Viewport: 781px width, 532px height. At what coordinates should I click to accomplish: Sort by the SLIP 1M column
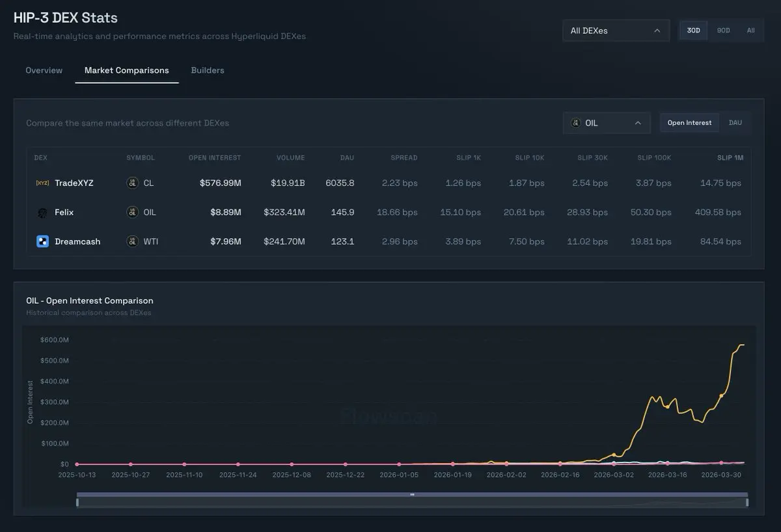click(730, 158)
